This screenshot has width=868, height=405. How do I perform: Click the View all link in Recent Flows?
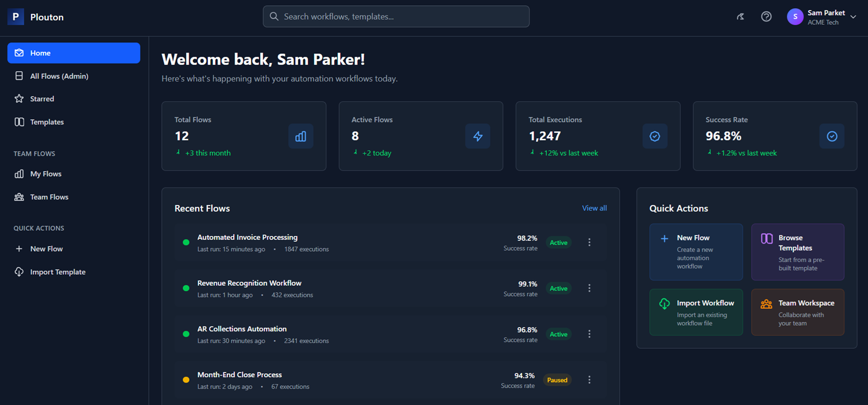click(594, 208)
